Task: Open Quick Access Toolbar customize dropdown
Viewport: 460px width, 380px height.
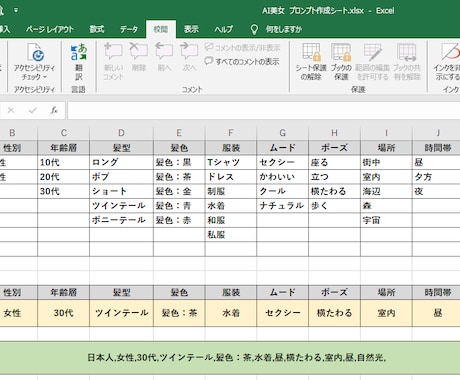Action: click(x=16, y=10)
